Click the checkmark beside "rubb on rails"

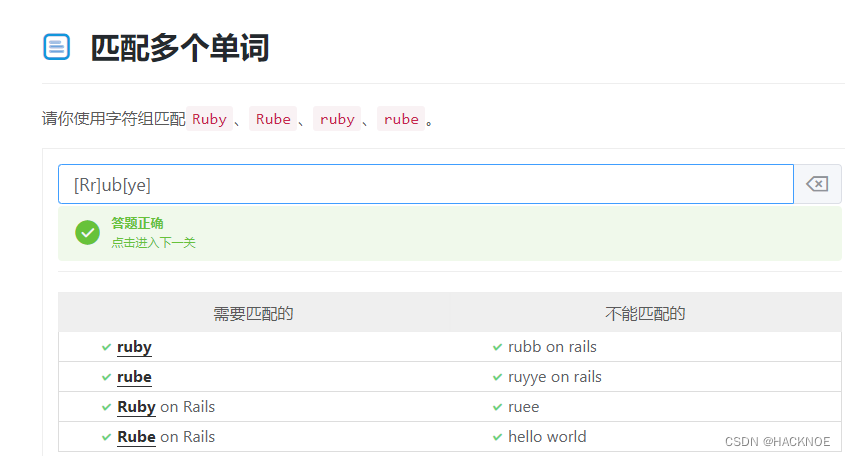(497, 347)
